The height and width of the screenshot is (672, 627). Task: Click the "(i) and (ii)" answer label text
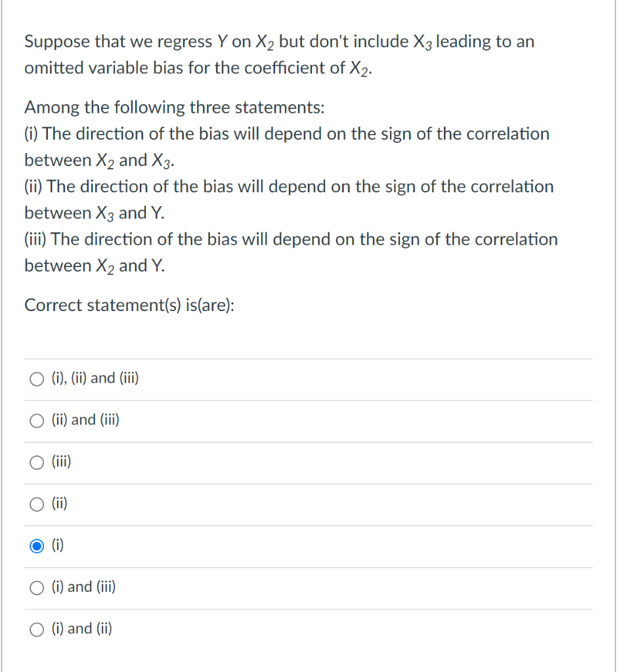[82, 629]
